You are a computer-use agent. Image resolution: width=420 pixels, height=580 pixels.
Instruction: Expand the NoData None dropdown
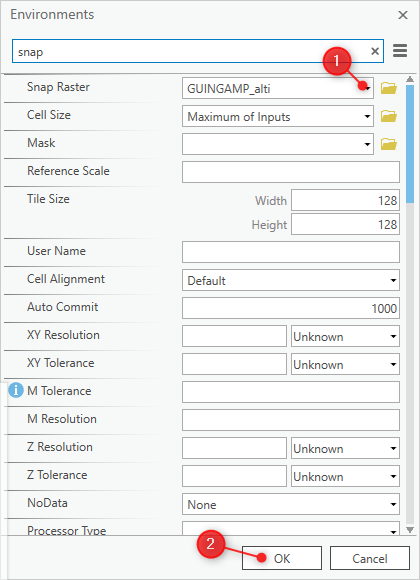(291, 504)
